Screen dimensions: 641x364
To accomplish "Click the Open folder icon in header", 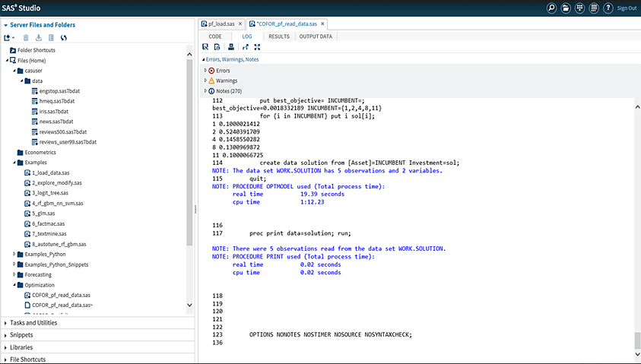I will tap(566, 8).
